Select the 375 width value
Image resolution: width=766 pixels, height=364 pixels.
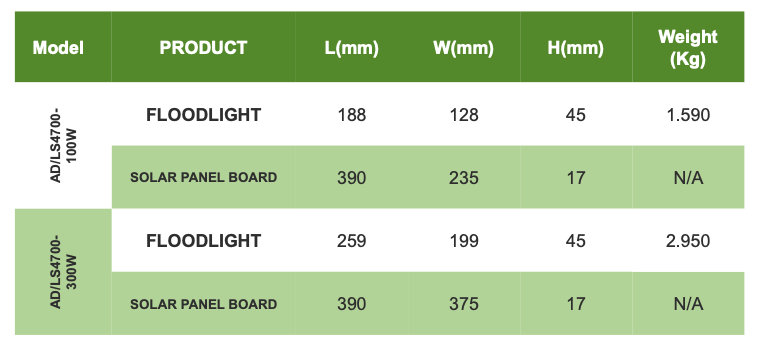point(464,304)
